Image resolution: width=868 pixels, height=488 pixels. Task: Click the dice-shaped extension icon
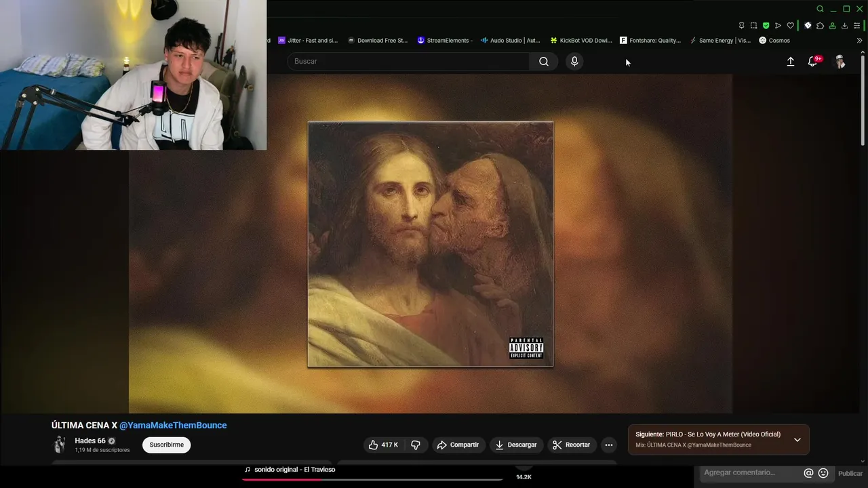pyautogui.click(x=808, y=26)
